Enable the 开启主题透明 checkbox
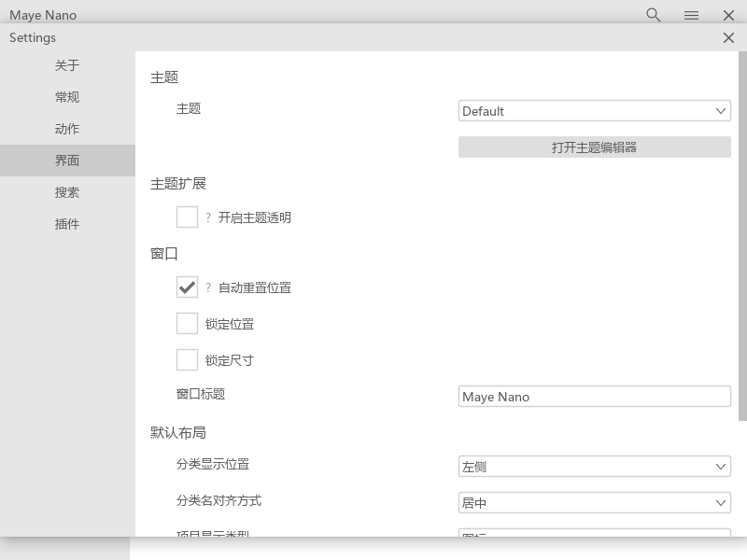747x560 pixels. click(187, 217)
